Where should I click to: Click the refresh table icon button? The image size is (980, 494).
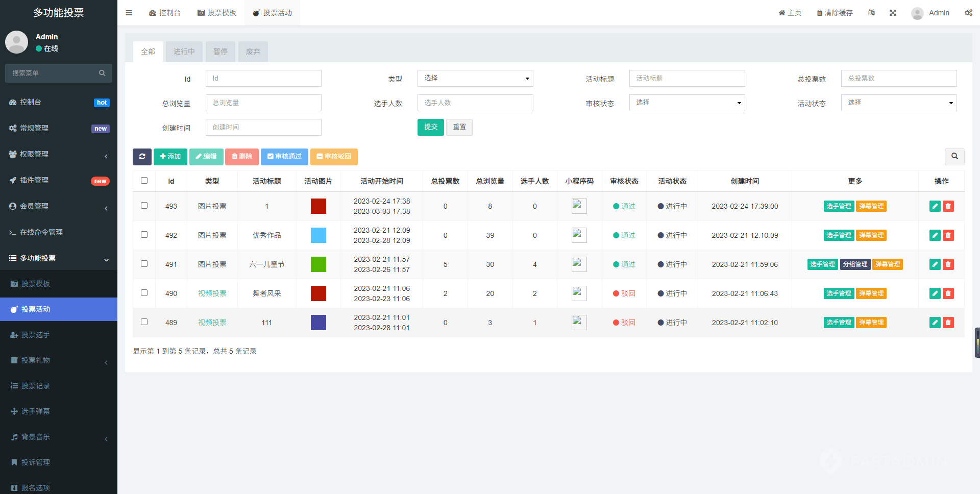tap(142, 157)
